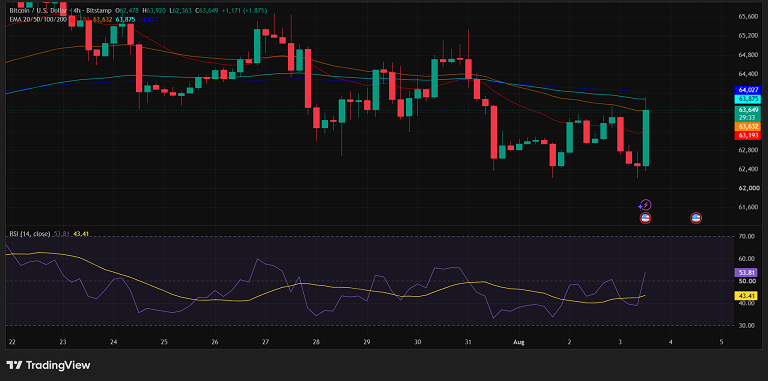Click the 62,000 price axis label
The height and width of the screenshot is (381, 768).
(748, 188)
